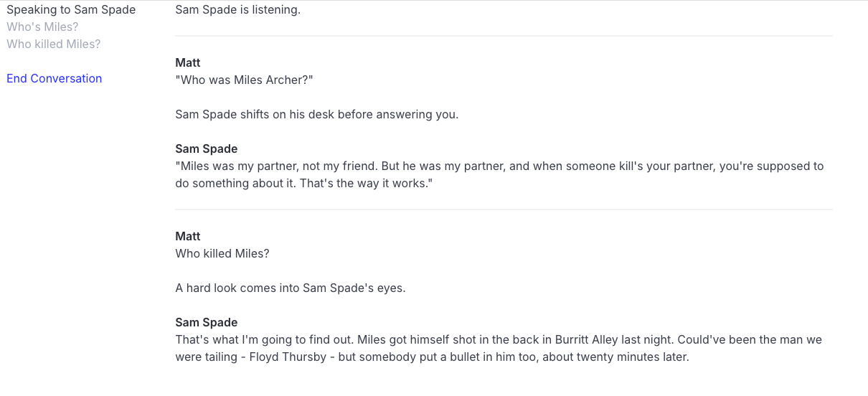
Task: Click Matt's "Who killed Miles?" message in the conversation
Action: [222, 254]
